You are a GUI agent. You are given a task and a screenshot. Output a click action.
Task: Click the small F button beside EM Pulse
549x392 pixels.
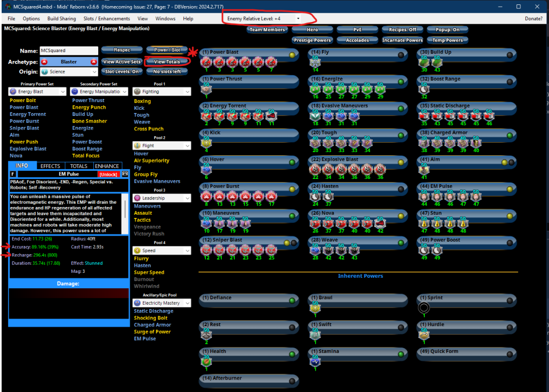(13, 174)
